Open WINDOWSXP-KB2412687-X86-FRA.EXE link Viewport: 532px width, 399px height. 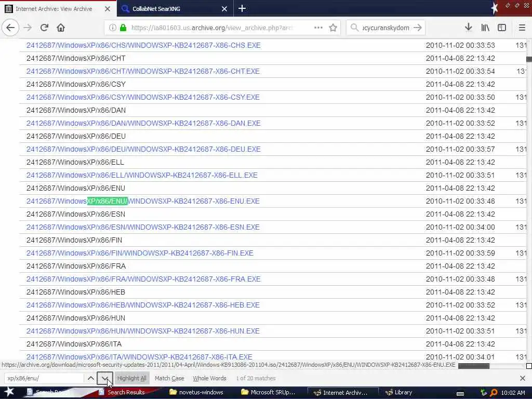pyautogui.click(x=143, y=279)
